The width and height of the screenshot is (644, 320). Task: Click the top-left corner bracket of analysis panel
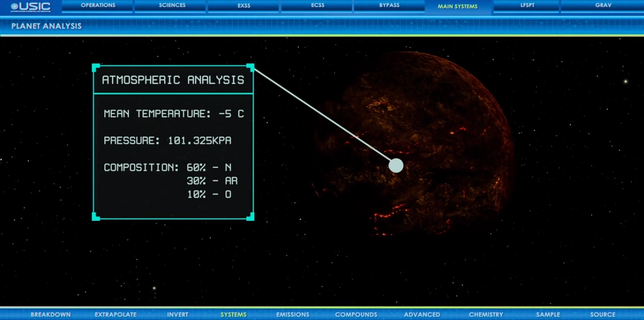click(x=96, y=67)
